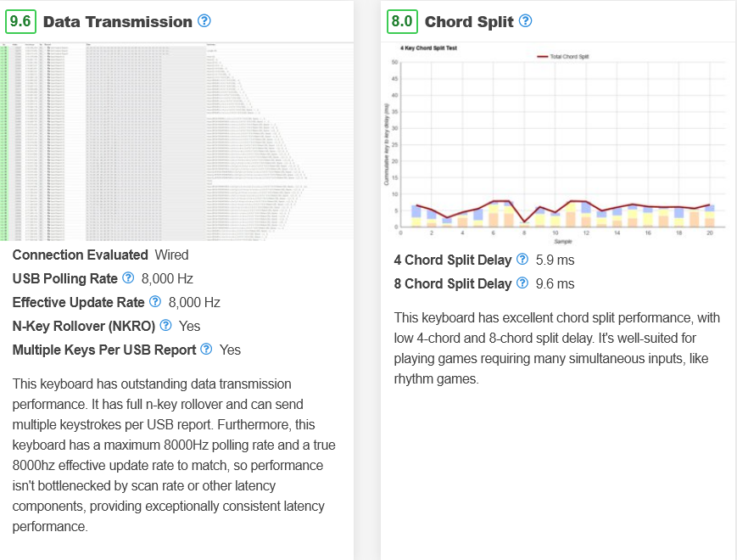This screenshot has height=560, width=737.
Task: Click the USB Polling Rate help icon
Action: pos(129,278)
